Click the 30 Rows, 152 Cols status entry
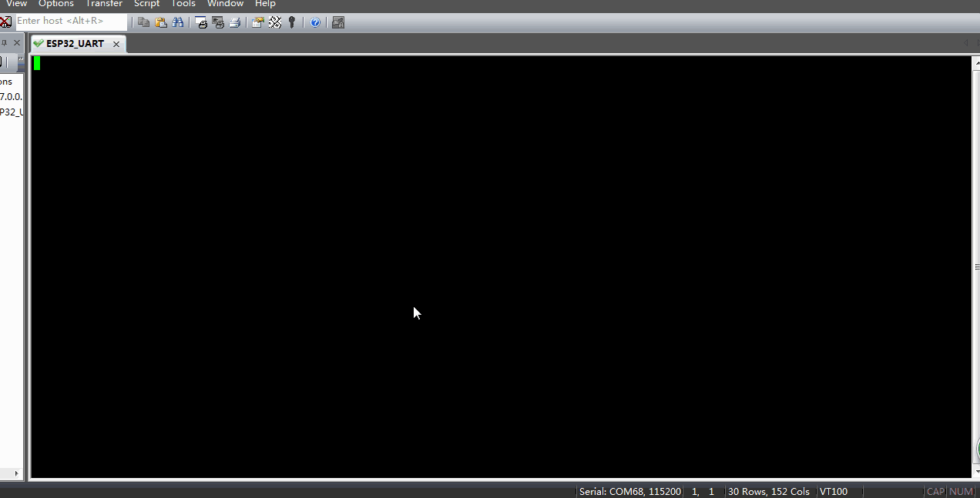This screenshot has width=980, height=498. [x=769, y=491]
